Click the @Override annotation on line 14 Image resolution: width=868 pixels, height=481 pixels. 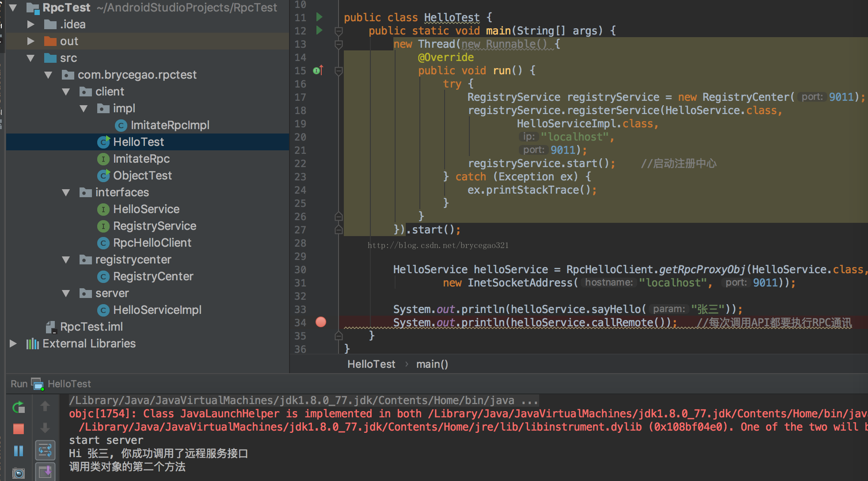click(x=445, y=57)
